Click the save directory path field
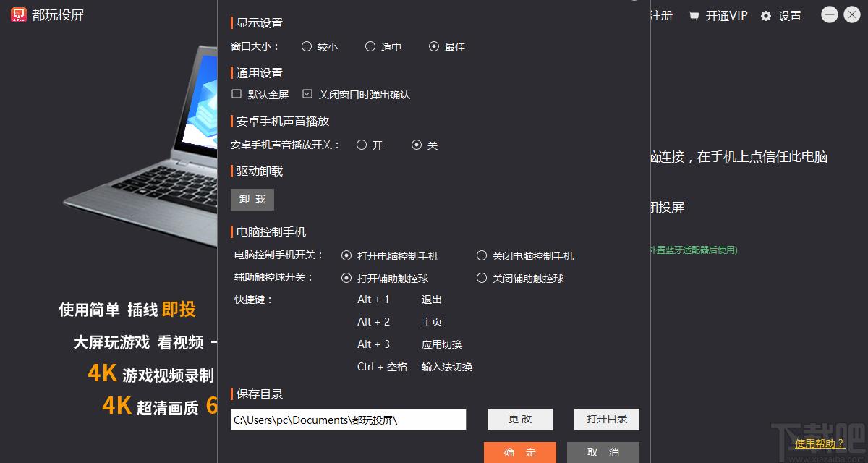The image size is (868, 463). tap(349, 420)
